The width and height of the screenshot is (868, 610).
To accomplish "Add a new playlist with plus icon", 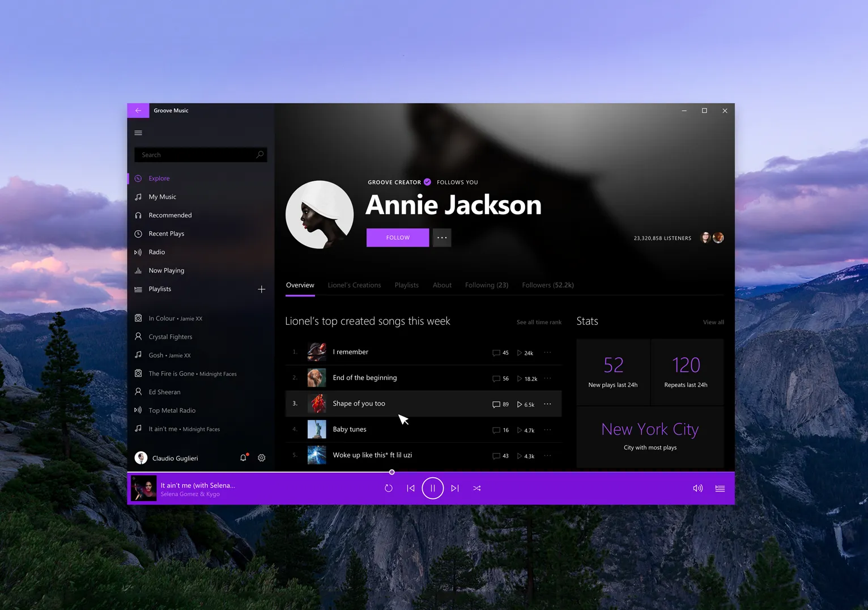I will 261,289.
